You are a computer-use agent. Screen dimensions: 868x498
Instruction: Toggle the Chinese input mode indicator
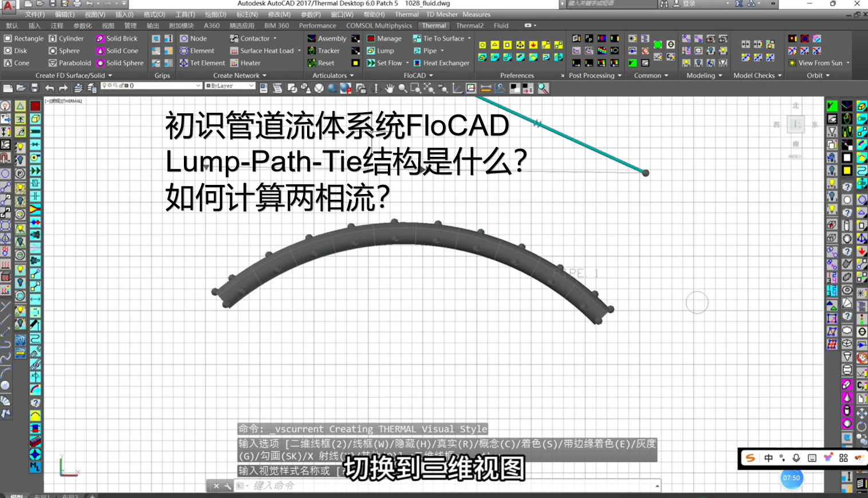pyautogui.click(x=768, y=458)
